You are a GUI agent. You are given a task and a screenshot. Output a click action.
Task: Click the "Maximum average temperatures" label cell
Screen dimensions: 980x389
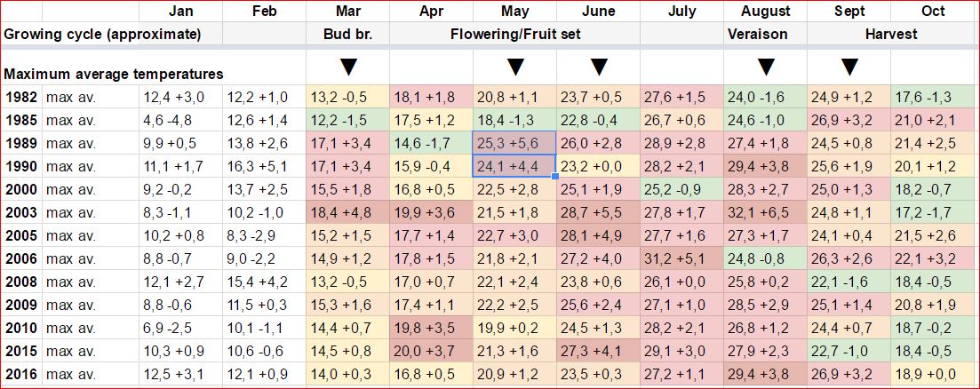(113, 74)
